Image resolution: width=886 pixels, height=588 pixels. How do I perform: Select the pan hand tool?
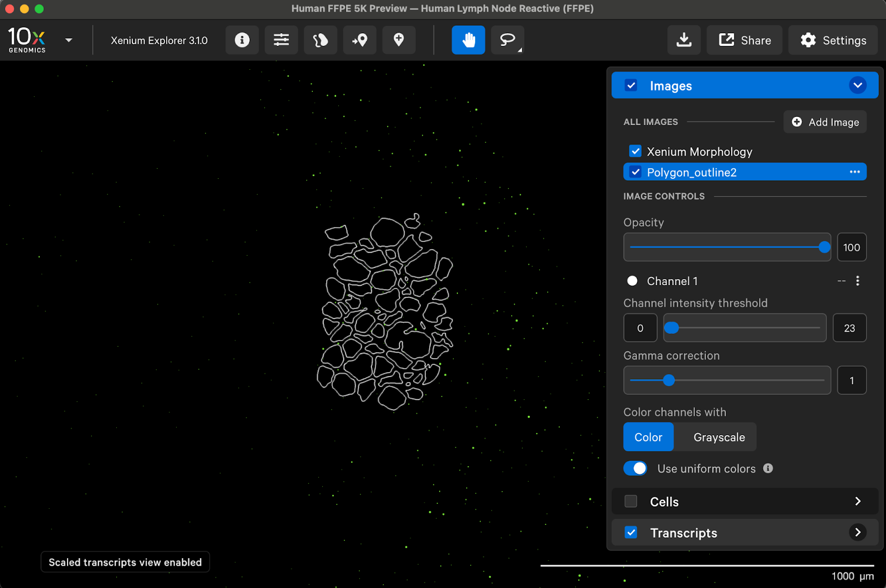point(468,40)
